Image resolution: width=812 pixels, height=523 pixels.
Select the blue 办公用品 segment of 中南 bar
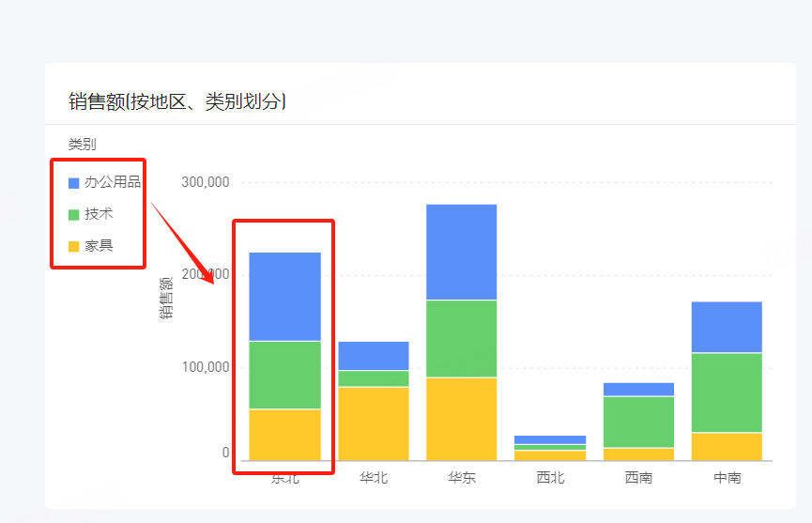(727, 327)
